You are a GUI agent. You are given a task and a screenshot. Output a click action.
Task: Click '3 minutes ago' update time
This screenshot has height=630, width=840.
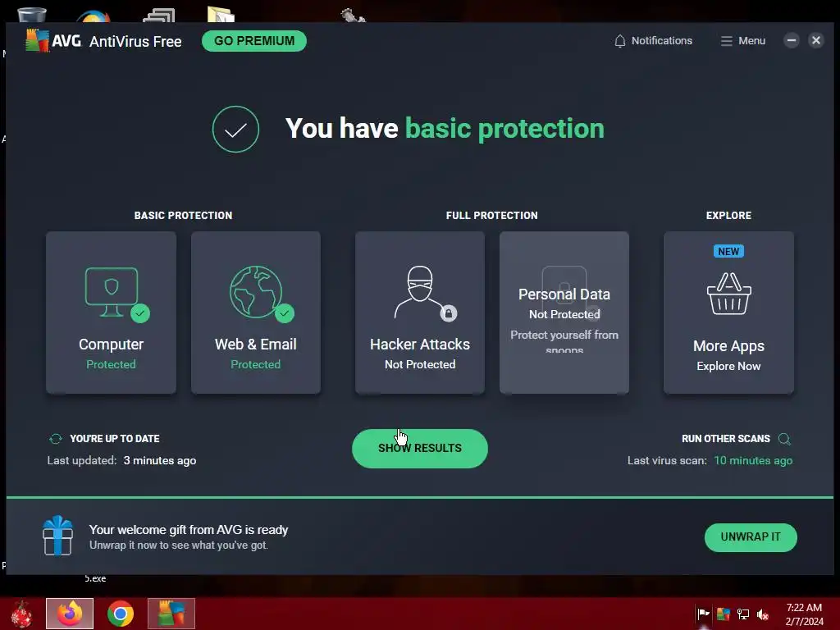pyautogui.click(x=160, y=461)
